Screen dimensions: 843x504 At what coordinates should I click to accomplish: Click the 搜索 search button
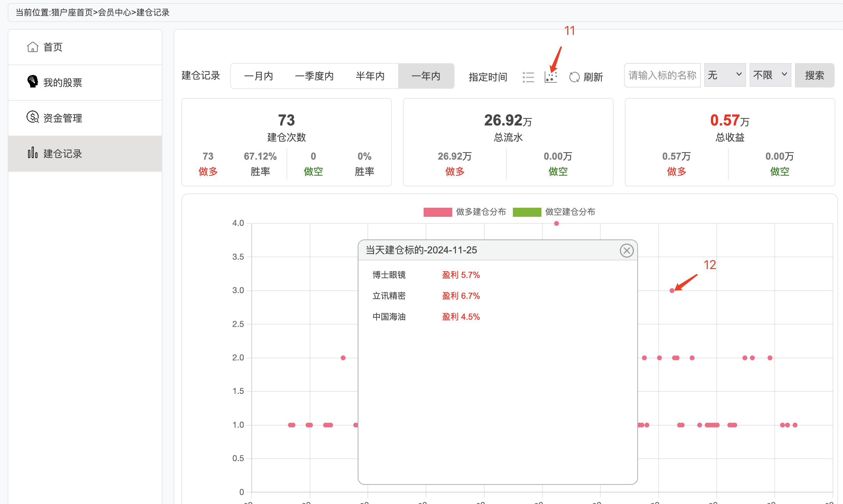coord(814,75)
